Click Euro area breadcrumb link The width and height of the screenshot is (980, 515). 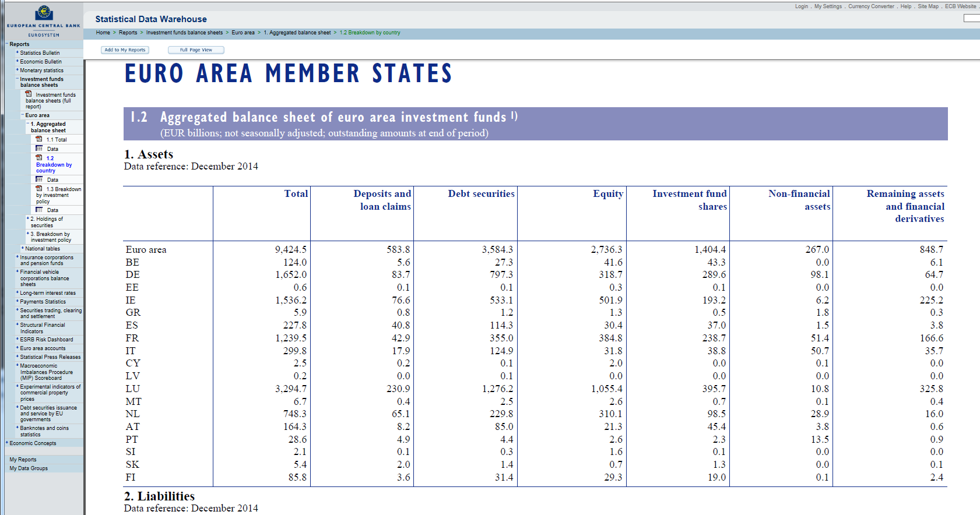243,33
